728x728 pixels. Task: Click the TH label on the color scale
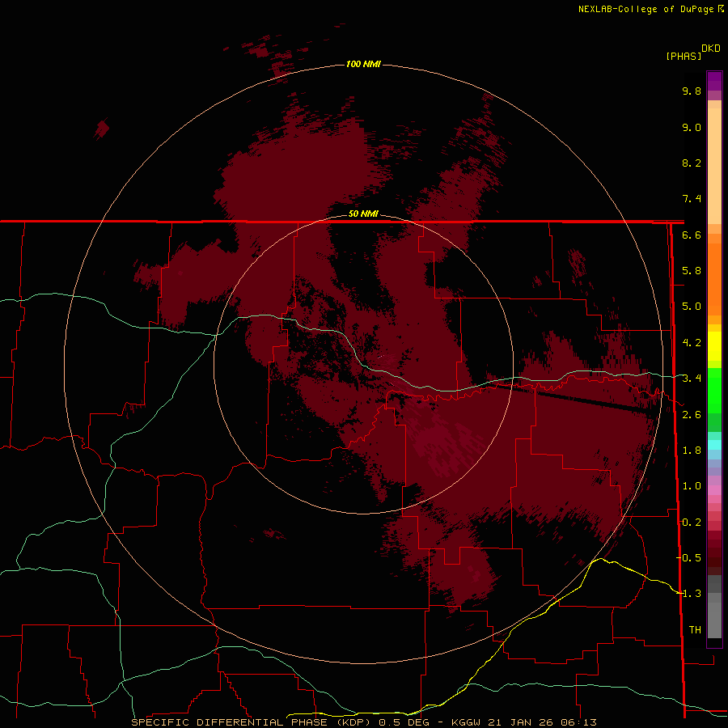point(695,629)
